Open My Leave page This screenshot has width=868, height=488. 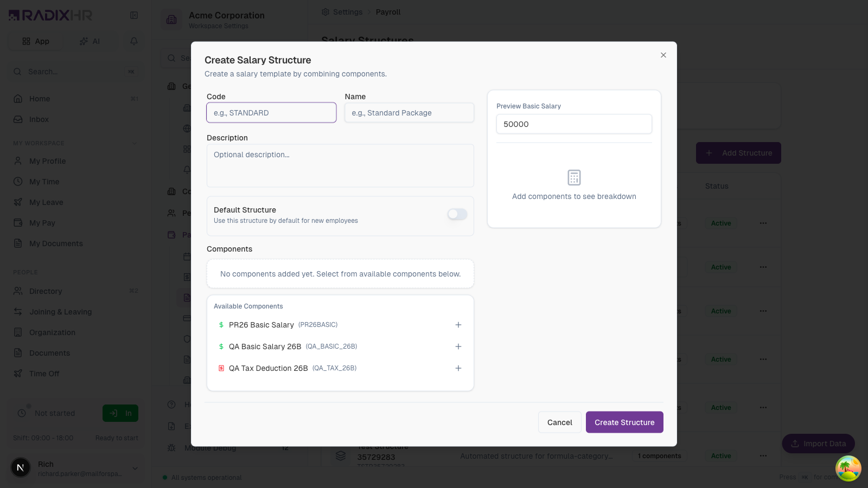pos(75,202)
